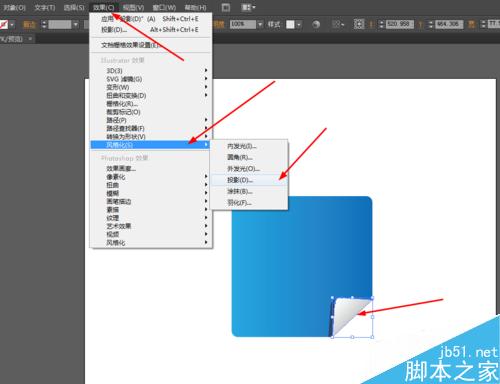Expand the stroke color swatch dropdown arrow

pyautogui.click(x=12, y=24)
